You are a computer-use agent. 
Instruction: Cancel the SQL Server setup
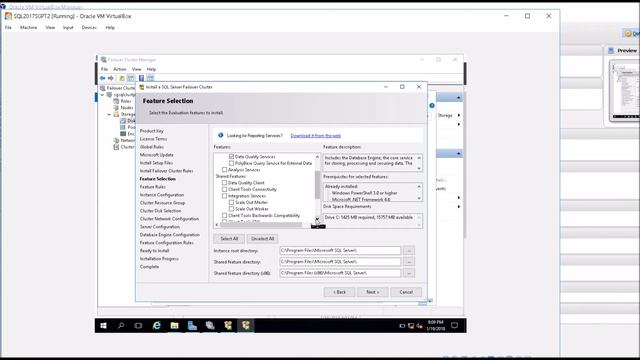406,292
